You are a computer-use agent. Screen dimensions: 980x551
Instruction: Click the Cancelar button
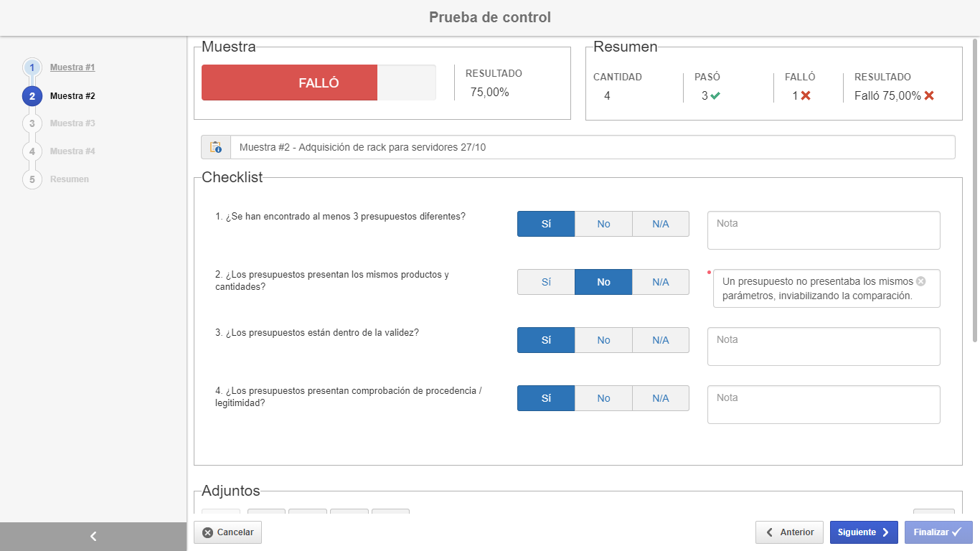(228, 532)
